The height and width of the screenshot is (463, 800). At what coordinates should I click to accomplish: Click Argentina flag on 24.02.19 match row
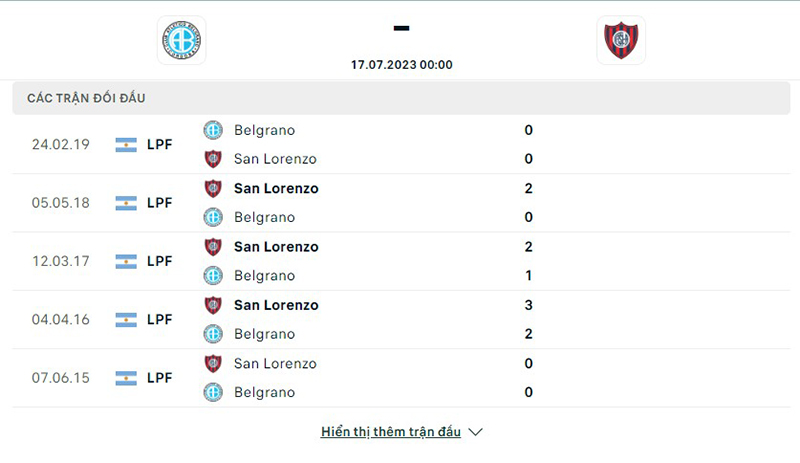(x=126, y=144)
